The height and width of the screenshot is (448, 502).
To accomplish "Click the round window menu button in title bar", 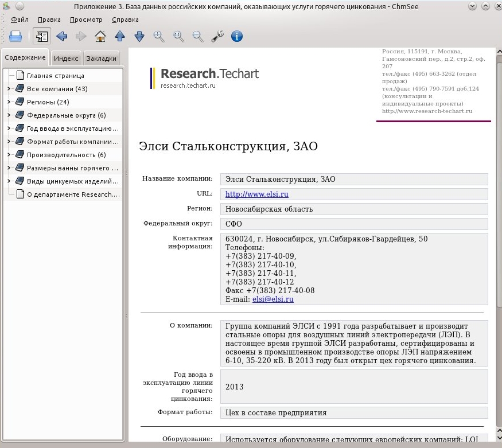I will [20, 6].
